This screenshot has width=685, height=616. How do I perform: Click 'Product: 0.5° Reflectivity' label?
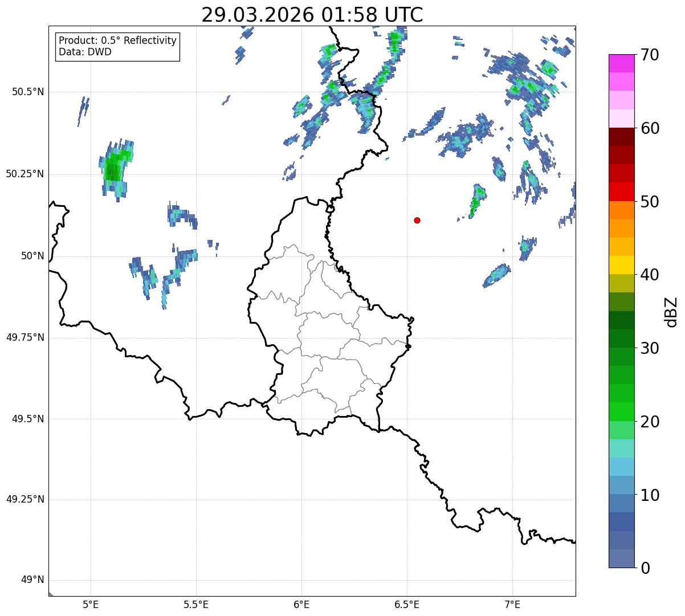118,41
